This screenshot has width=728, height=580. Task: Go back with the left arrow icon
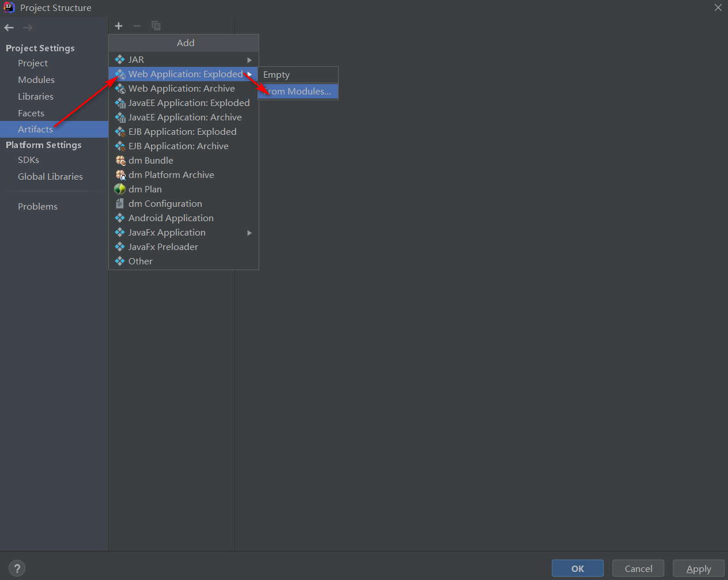tap(9, 28)
